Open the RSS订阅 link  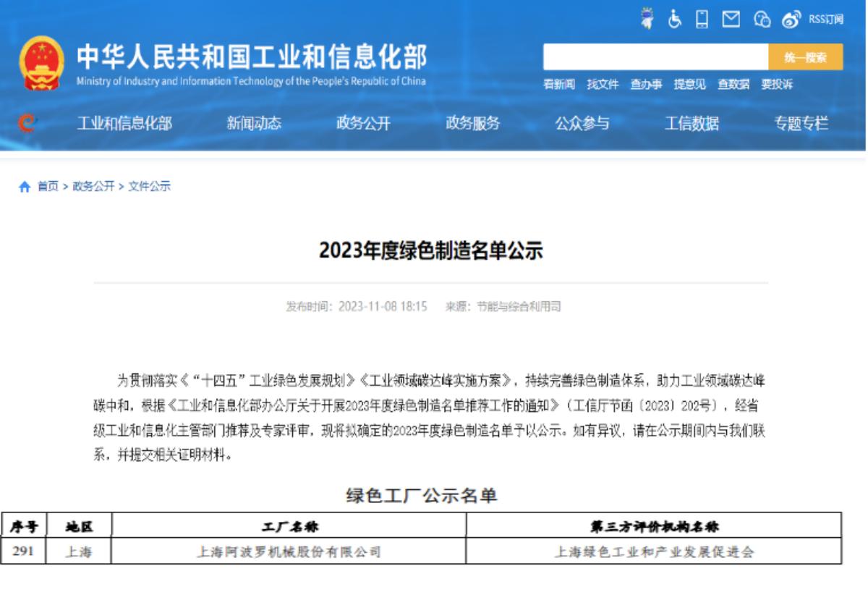click(x=826, y=20)
